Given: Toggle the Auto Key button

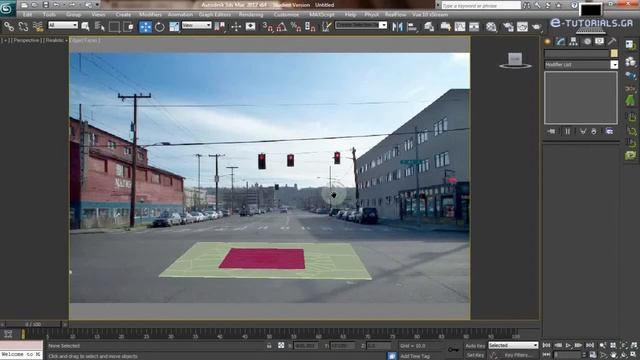Looking at the screenshot, I should 475,346.
